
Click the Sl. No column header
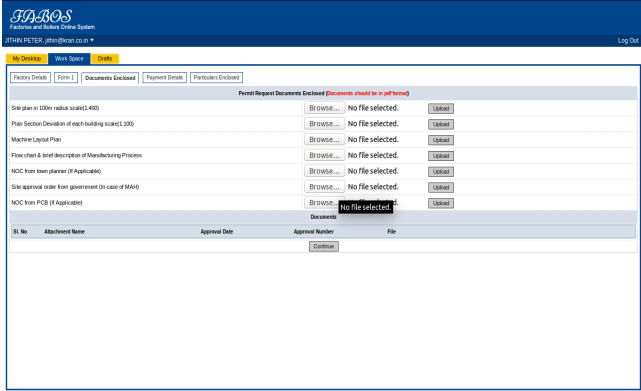click(20, 231)
